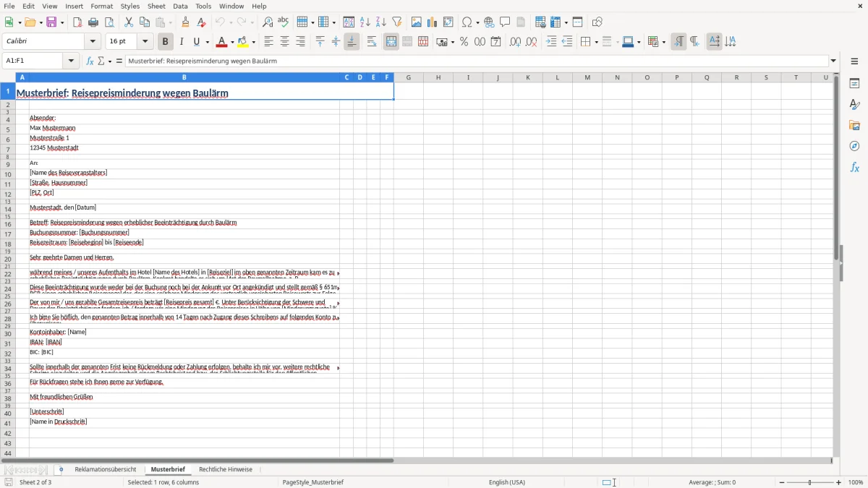Viewport: 868px width, 488px height.
Task: Open Name Box dropdown arrow
Action: tap(71, 61)
